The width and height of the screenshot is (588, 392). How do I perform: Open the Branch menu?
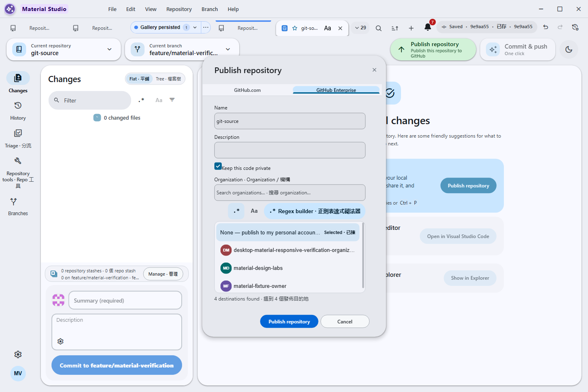point(209,9)
